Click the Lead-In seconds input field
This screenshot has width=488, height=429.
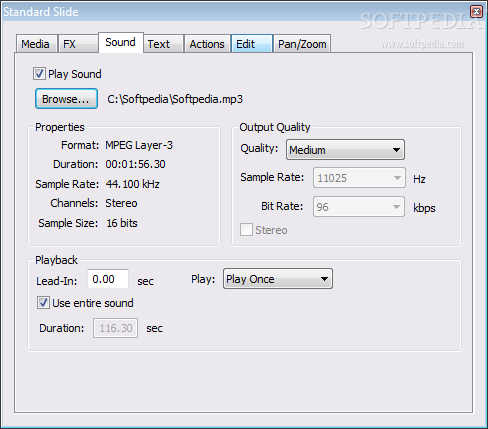point(108,279)
